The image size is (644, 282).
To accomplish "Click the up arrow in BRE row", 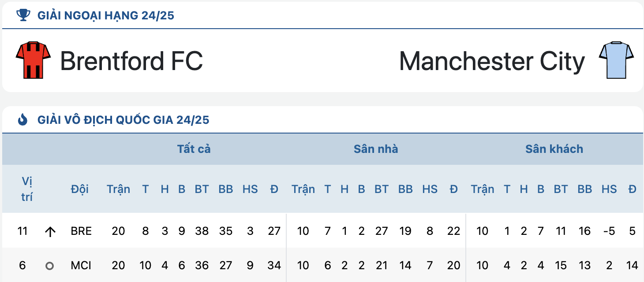I will [x=50, y=231].
